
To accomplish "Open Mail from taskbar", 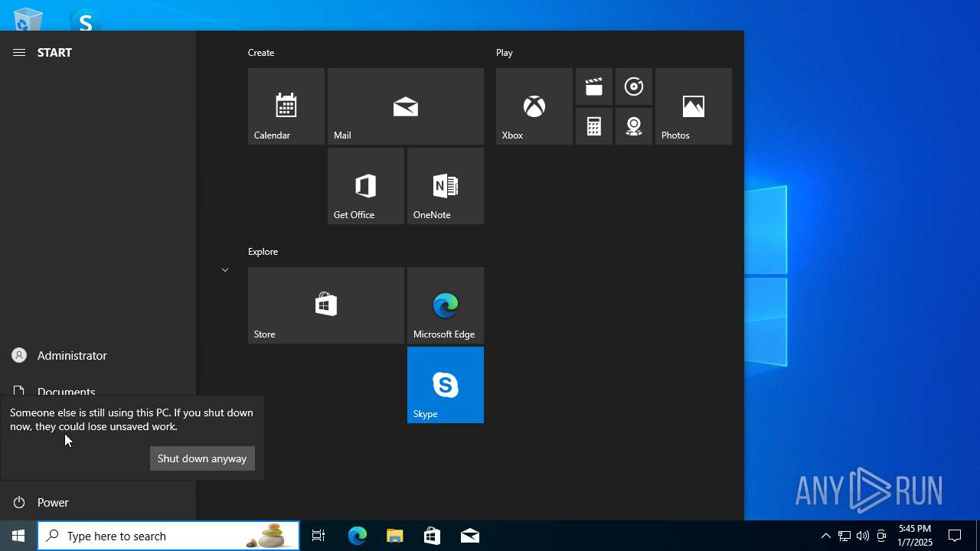I will [x=470, y=536].
